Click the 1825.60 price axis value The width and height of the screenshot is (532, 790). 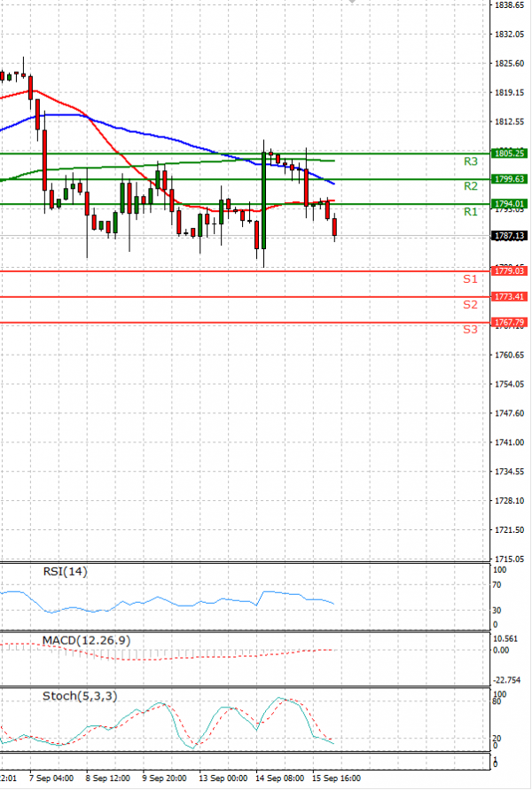[509, 64]
